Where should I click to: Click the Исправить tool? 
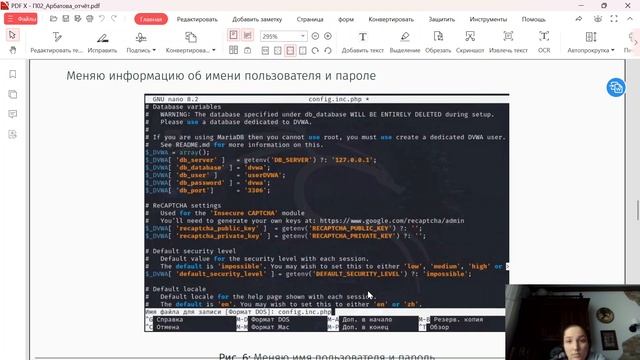pos(102,42)
